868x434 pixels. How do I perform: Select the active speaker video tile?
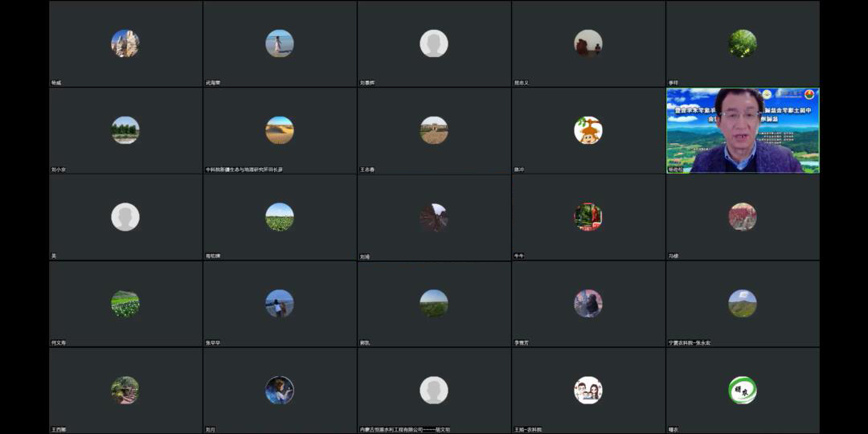pyautogui.click(x=743, y=131)
